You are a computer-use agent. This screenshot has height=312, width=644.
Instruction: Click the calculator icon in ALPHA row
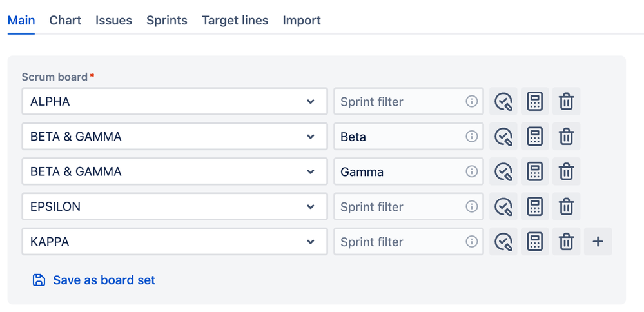[534, 102]
